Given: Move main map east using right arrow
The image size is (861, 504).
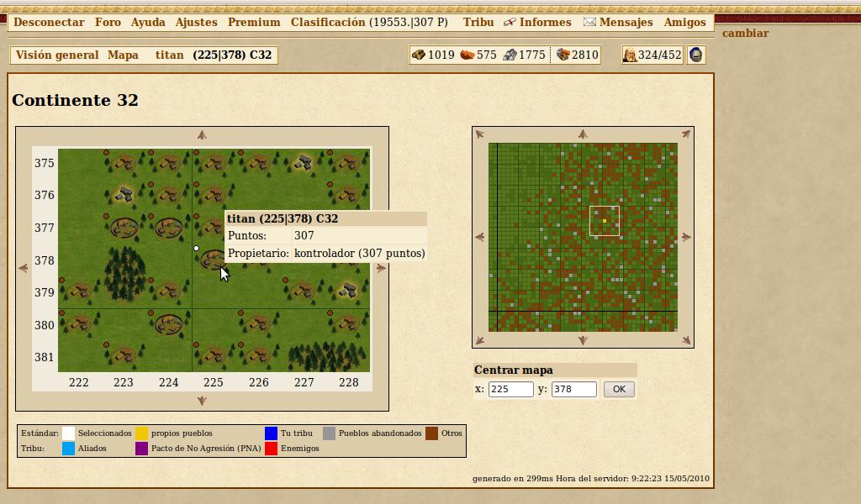Looking at the screenshot, I should [x=381, y=269].
